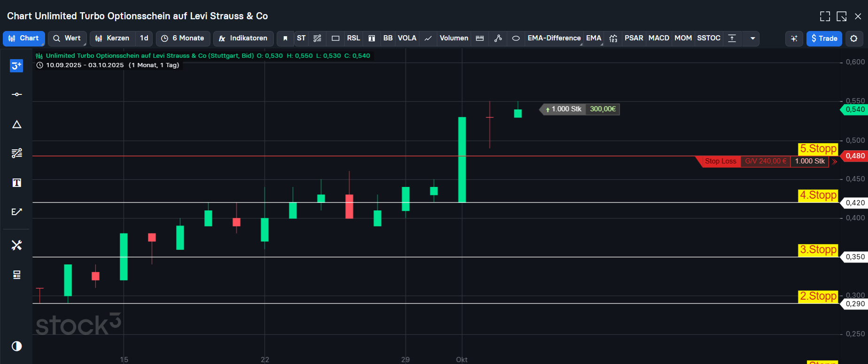The image size is (868, 364).
Task: Click the text tool in left sidebar
Action: tap(17, 183)
